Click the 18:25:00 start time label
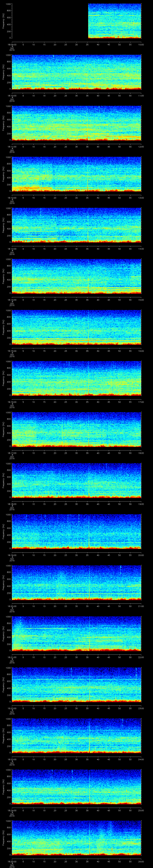 coord(12,861)
